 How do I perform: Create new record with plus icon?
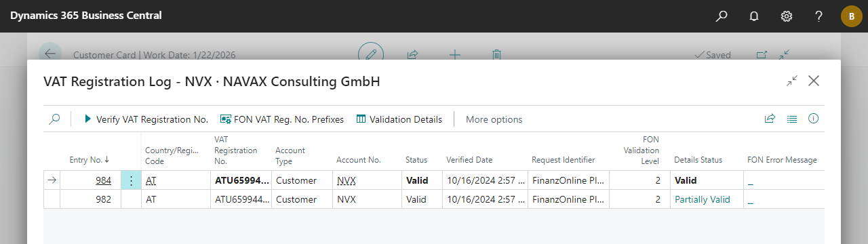pyautogui.click(x=455, y=55)
